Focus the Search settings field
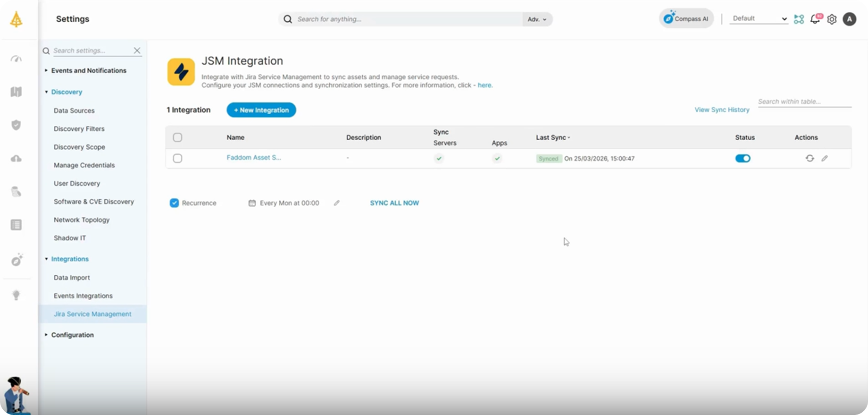 click(92, 51)
